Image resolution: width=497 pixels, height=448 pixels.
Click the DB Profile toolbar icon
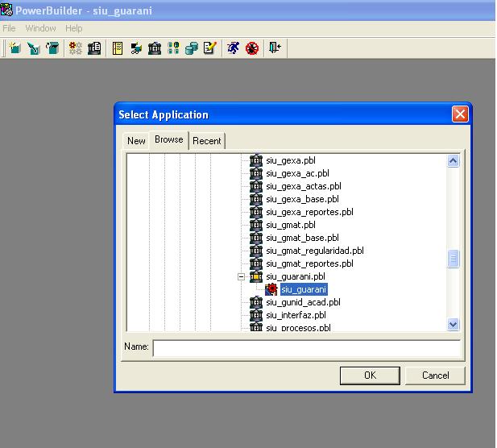(173, 48)
